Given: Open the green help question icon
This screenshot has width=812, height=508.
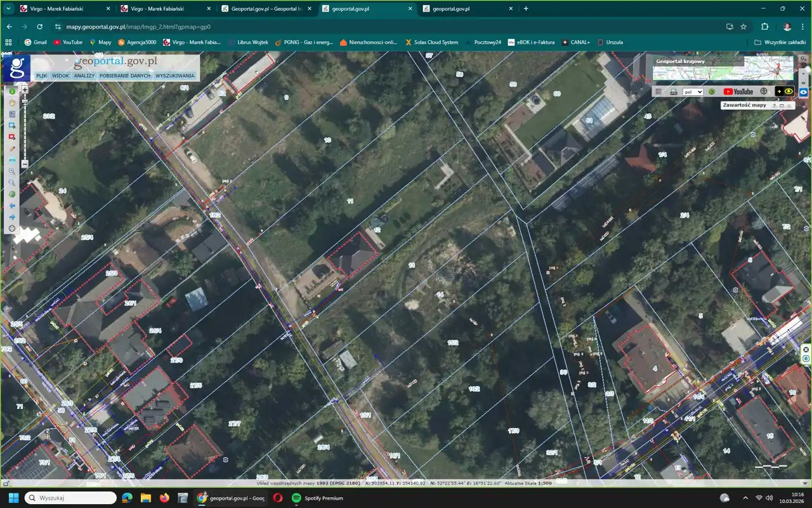Looking at the screenshot, I should point(712,91).
